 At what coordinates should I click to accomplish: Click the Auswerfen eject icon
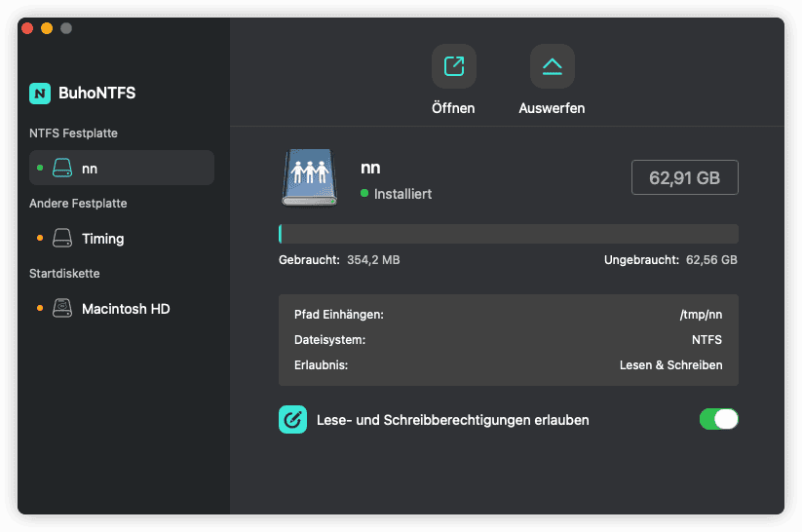tap(552, 66)
